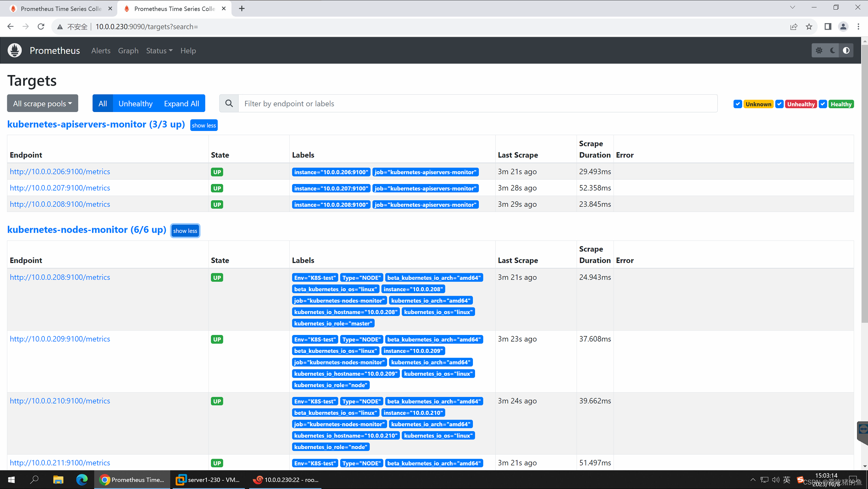Image resolution: width=868 pixels, height=489 pixels.
Task: Open the Status dropdown menu
Action: coord(159,51)
